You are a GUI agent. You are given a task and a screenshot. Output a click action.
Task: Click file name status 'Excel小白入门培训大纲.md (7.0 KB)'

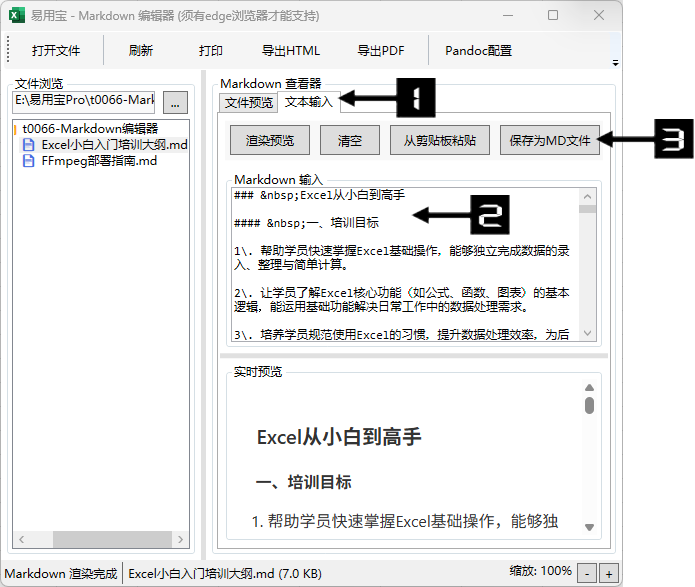225,574
